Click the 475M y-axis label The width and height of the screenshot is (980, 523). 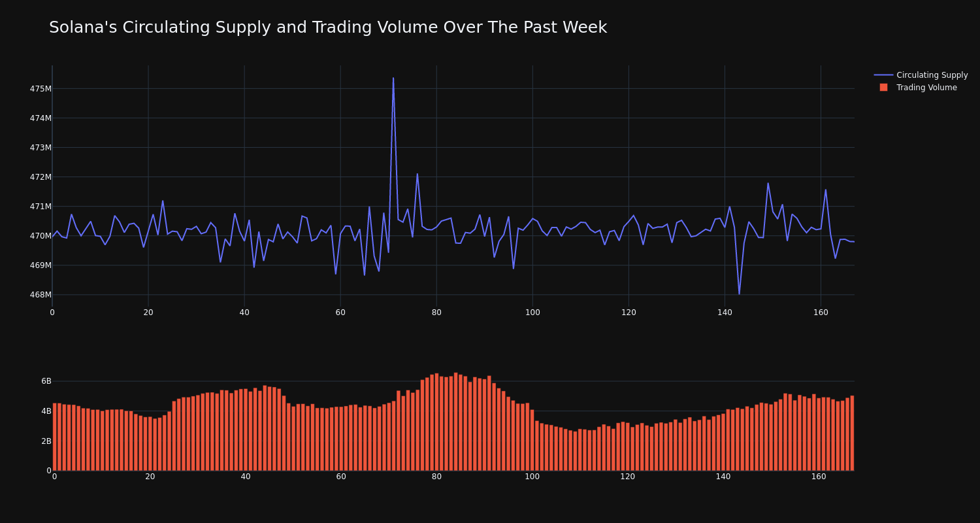coord(41,89)
